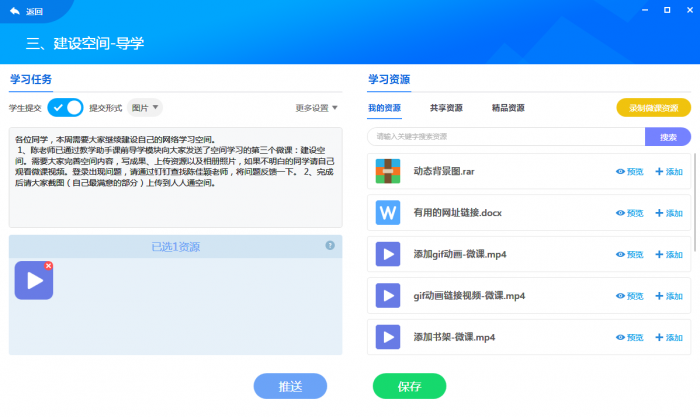Click the selected video resource thumbnail
Image resolution: width=700 pixels, height=417 pixels.
34,281
